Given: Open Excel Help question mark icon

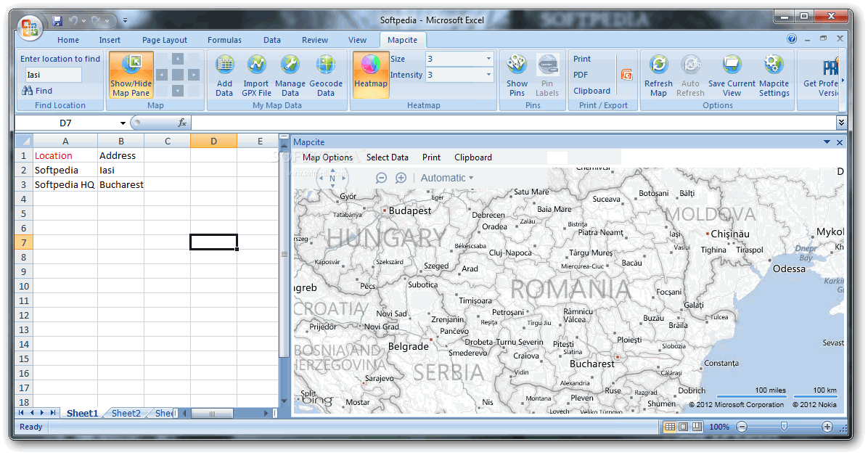Looking at the screenshot, I should (792, 38).
